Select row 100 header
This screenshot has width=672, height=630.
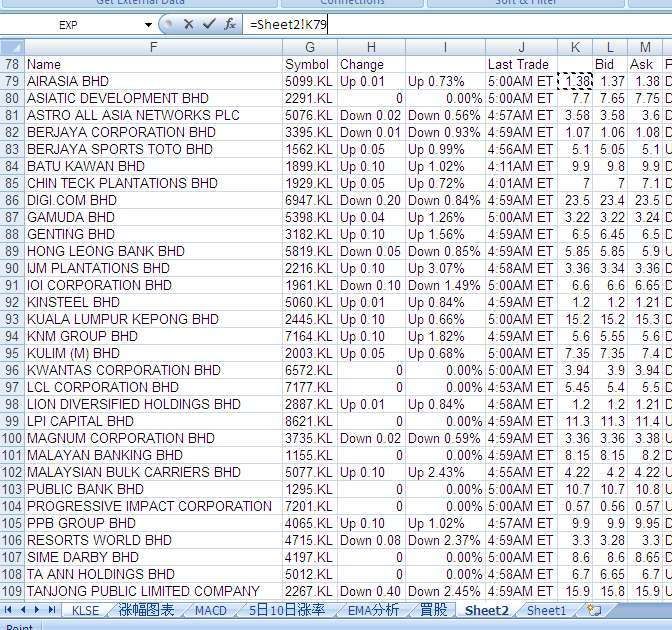coord(12,438)
